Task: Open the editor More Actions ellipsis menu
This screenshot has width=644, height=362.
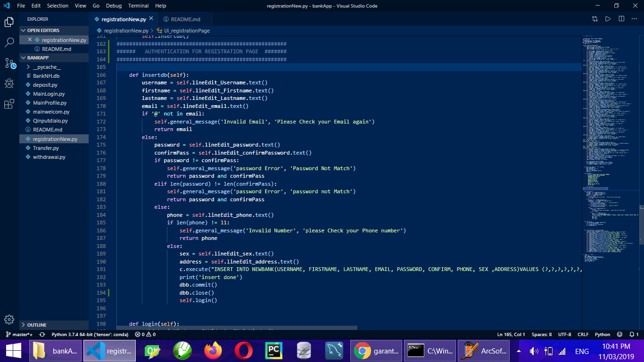Action: [635, 19]
